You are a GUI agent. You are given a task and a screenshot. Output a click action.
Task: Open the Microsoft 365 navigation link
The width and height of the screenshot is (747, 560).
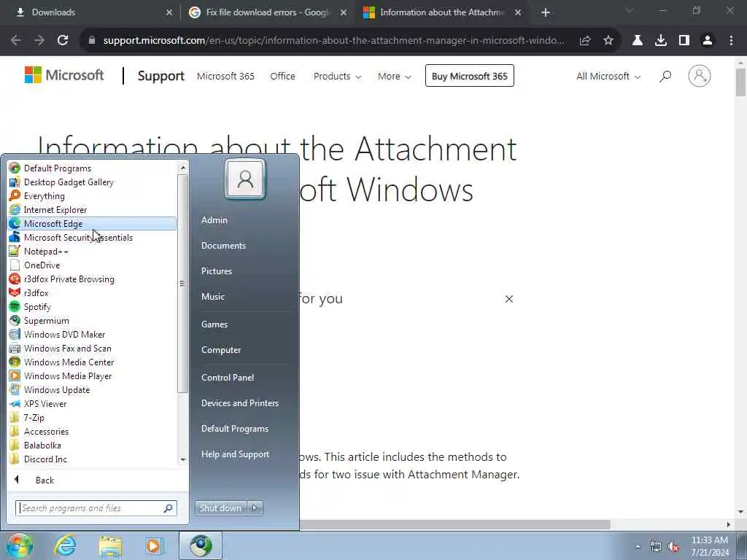(x=225, y=76)
